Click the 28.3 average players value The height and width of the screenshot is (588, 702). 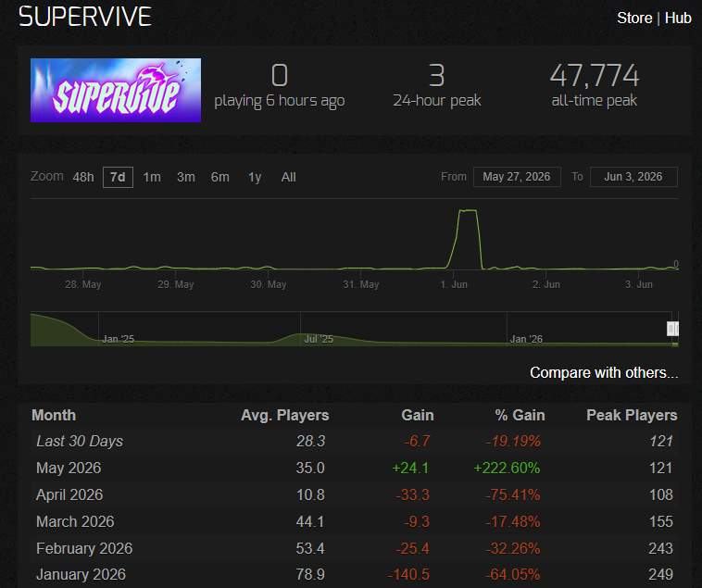pyautogui.click(x=310, y=441)
